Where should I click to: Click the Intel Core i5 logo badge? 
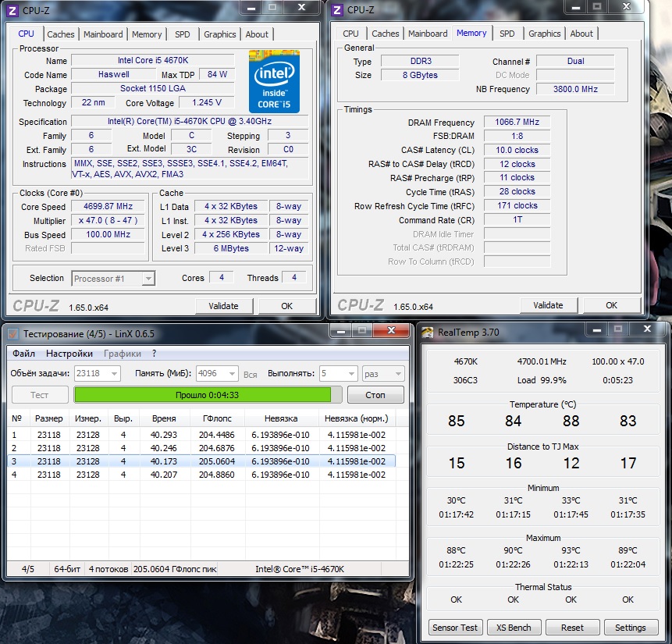(x=274, y=81)
